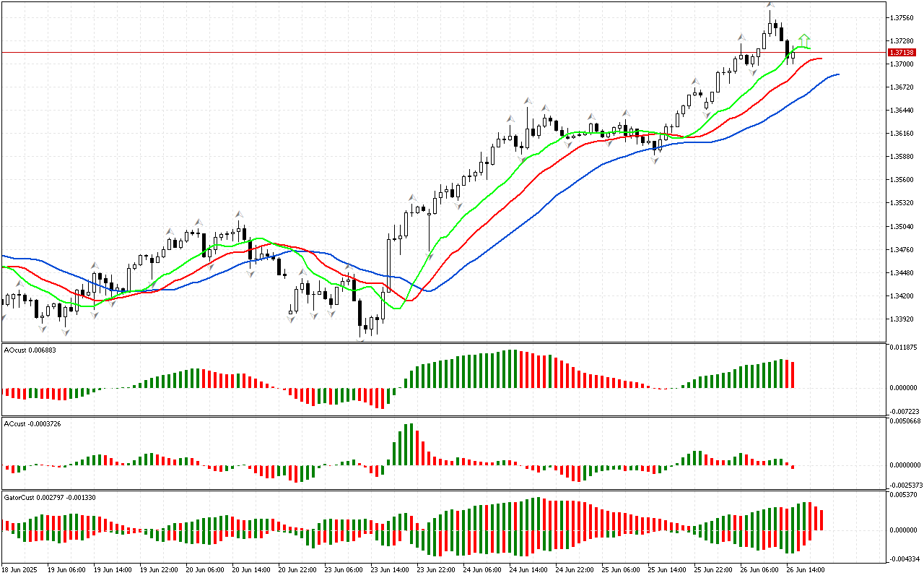Click the -0.004334 value on GatorCust scale
The image size is (924, 578).
902,558
